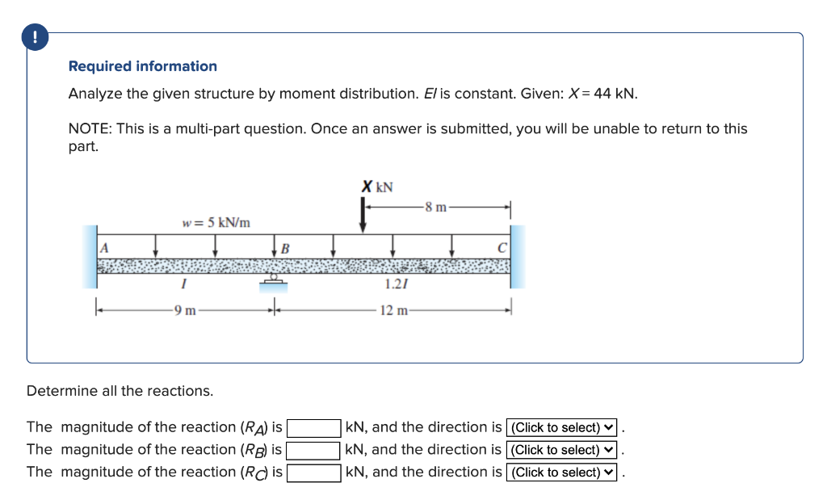Open the direction dropdown for reaction RB
This screenshot has height=504, width=827.
tap(560, 450)
